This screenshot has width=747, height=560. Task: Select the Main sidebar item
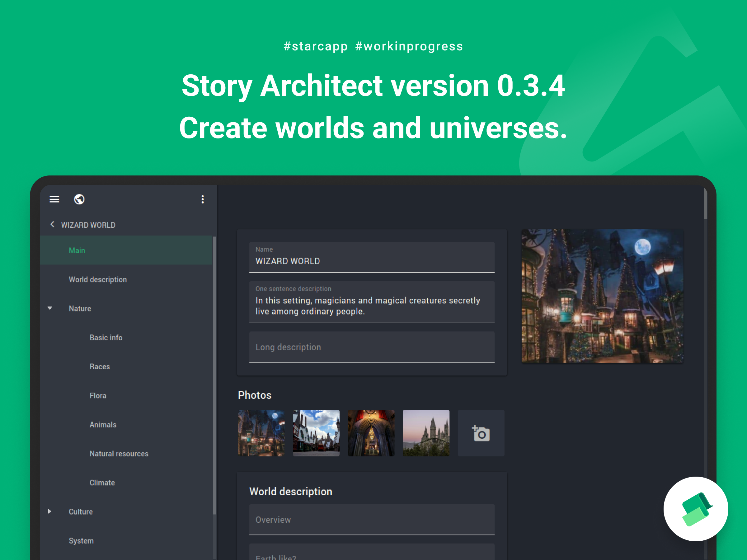click(x=126, y=250)
